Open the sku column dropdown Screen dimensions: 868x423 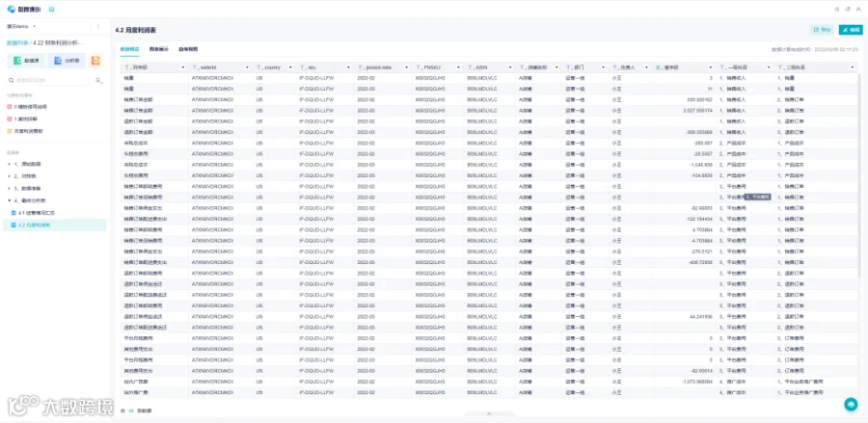click(348, 67)
